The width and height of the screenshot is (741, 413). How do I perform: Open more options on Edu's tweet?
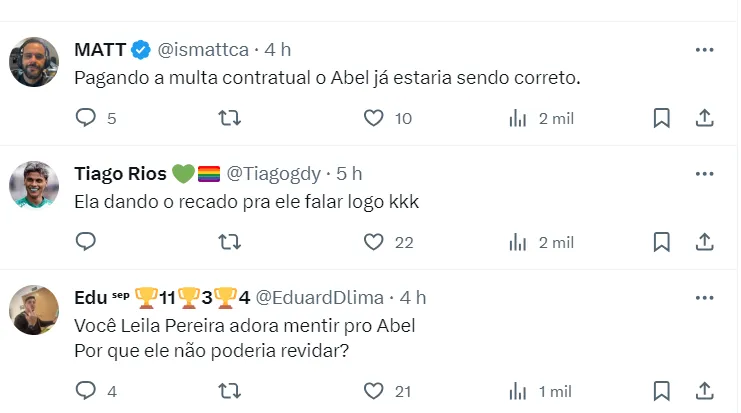(x=704, y=297)
